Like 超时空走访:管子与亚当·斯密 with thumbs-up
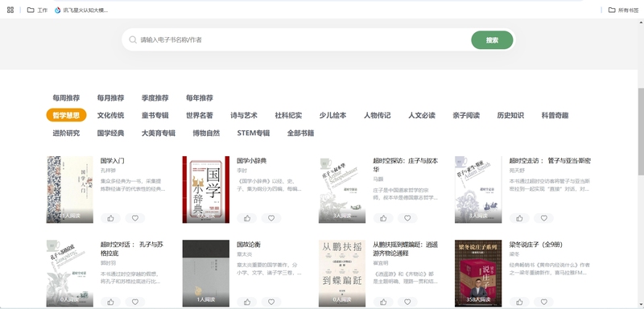 (519, 218)
